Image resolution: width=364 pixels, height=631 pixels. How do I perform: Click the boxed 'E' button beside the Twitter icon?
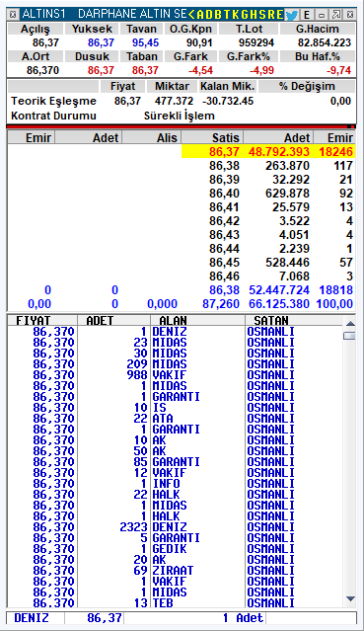pos(307,15)
